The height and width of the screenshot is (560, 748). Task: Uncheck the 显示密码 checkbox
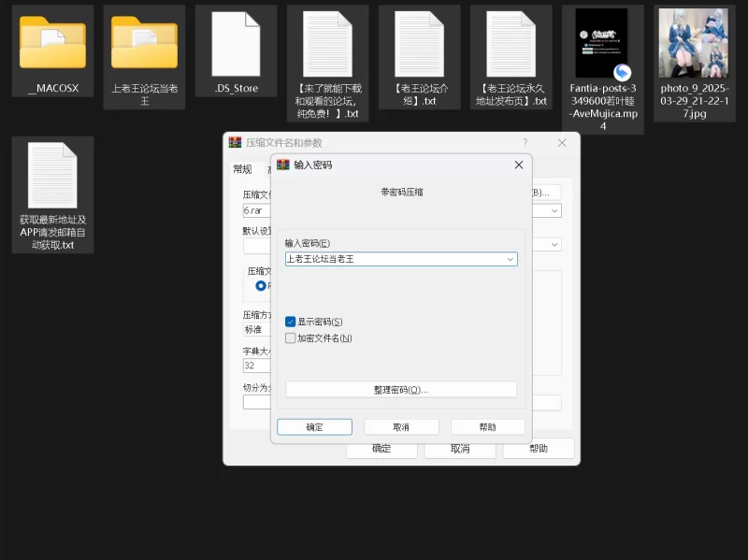point(291,322)
